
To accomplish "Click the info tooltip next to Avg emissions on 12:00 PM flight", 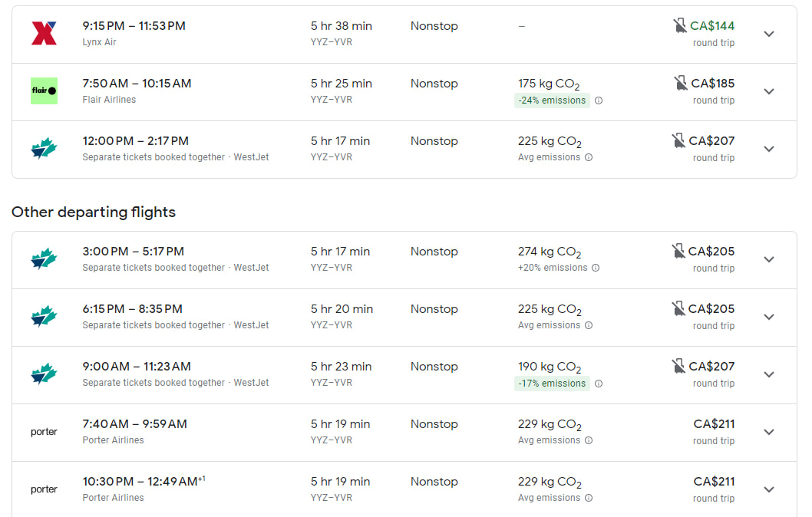I will tap(588, 157).
